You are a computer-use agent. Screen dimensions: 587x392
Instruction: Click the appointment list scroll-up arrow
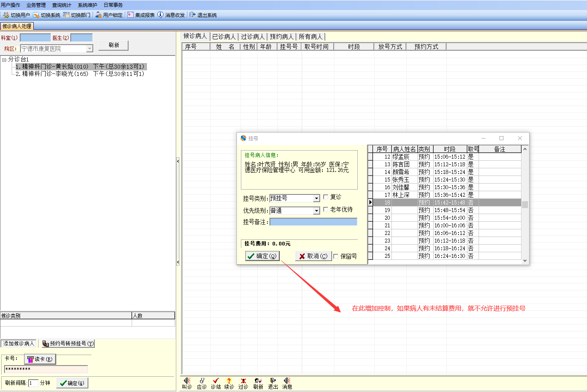click(525, 149)
